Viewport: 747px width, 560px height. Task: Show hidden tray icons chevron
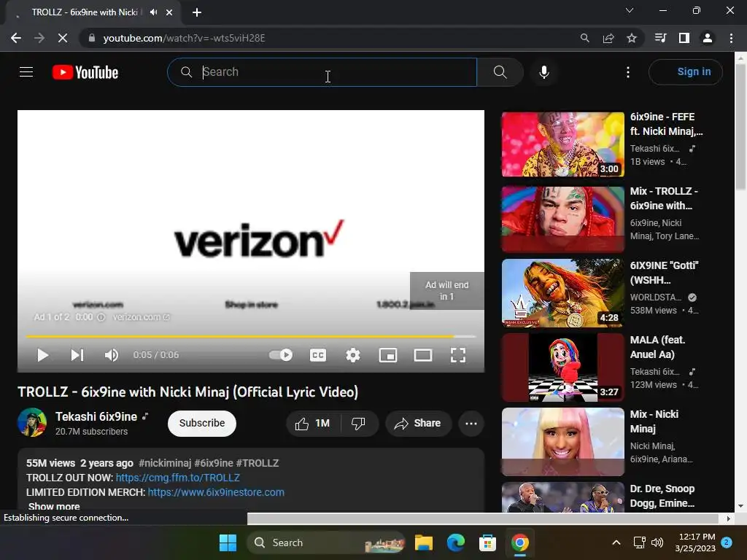616,542
